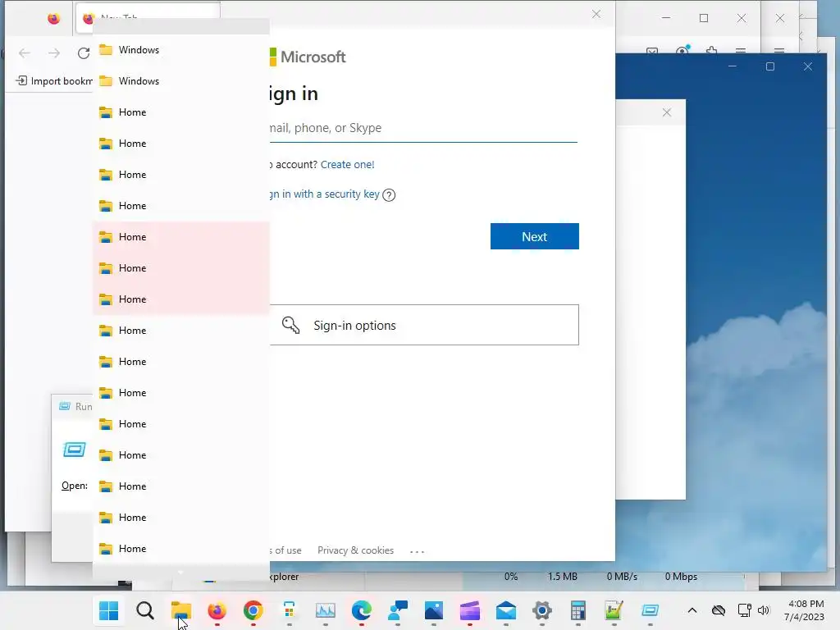Viewport: 840px width, 630px height.
Task: Switch to Firefox from the taskbar
Action: pos(217,609)
